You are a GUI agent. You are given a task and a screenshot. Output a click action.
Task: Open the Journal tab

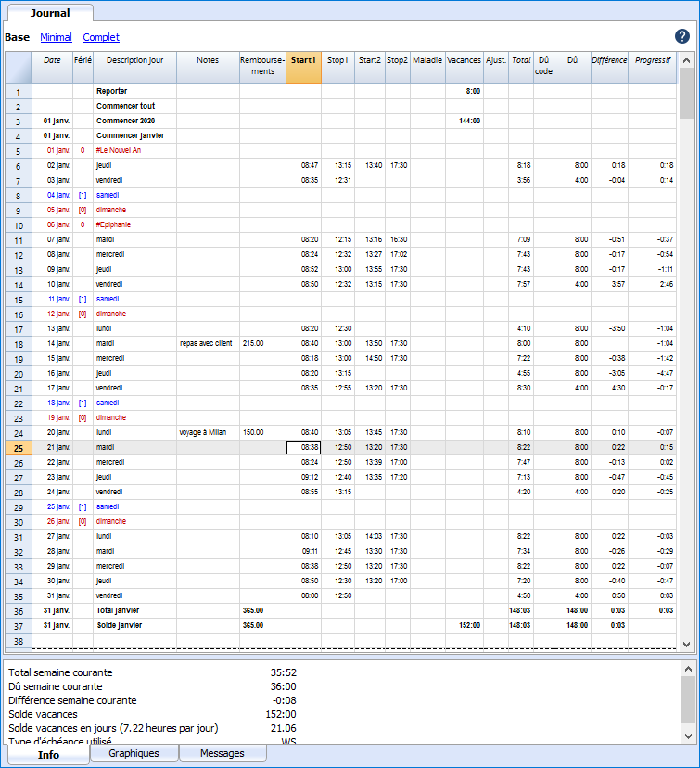click(x=50, y=13)
